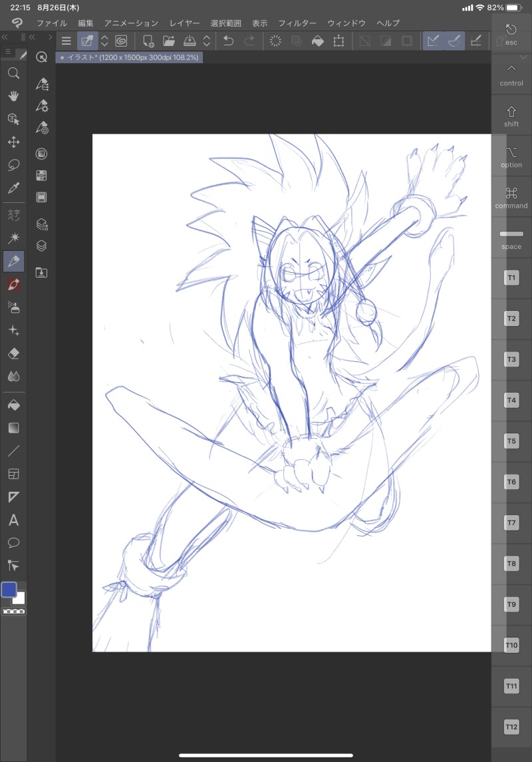Open the フィルター menu
The image size is (532, 762).
pyautogui.click(x=297, y=23)
